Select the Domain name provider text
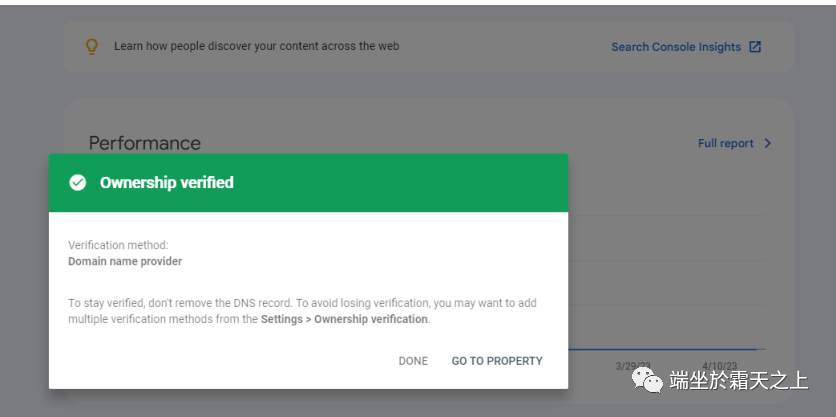Image resolution: width=836 pixels, height=417 pixels. [x=125, y=261]
